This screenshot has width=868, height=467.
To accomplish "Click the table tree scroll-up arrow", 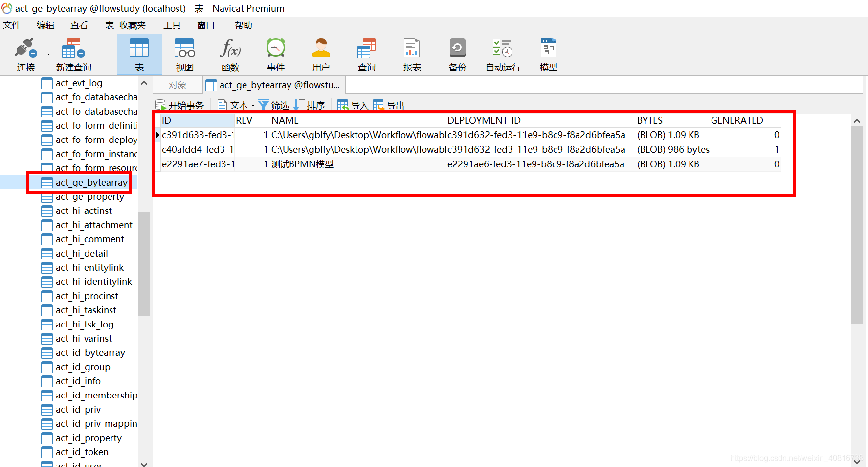I will 144,83.
